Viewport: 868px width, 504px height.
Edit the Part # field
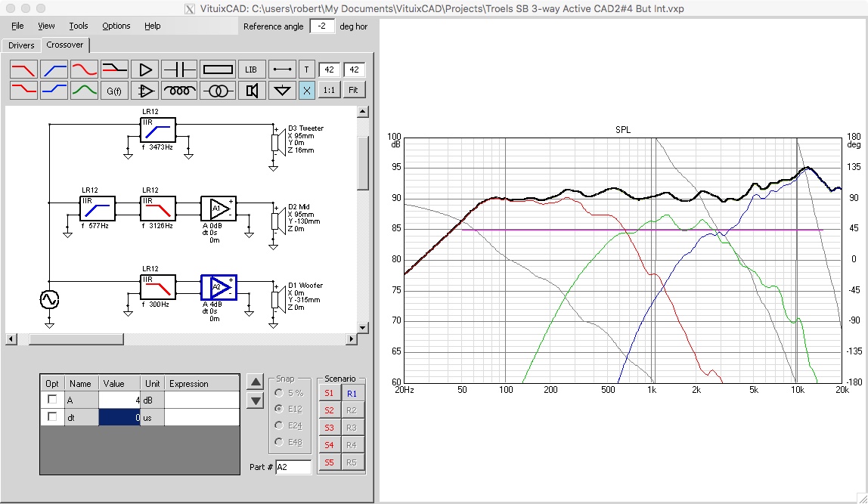pyautogui.click(x=293, y=467)
